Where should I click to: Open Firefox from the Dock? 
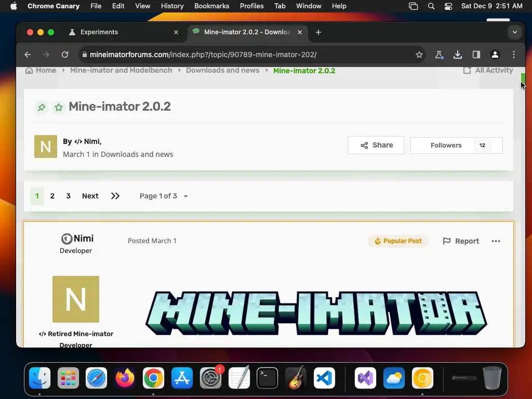point(125,378)
